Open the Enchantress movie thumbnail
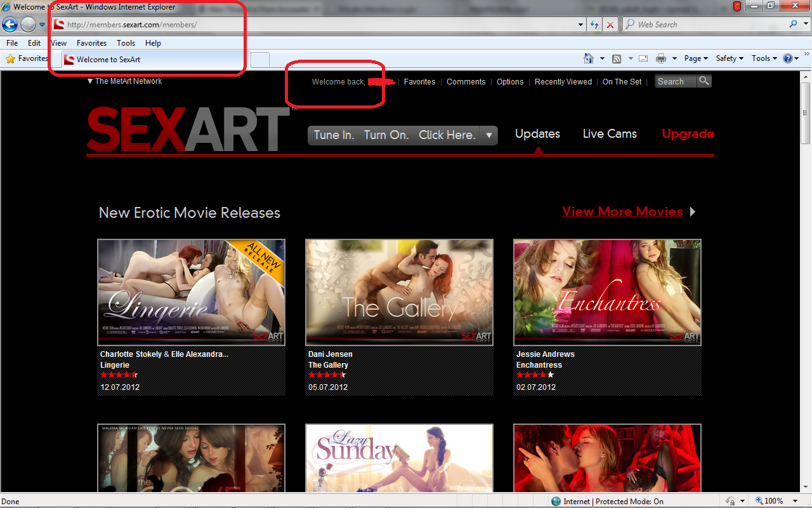Screen dimensions: 812x508 click(607, 292)
